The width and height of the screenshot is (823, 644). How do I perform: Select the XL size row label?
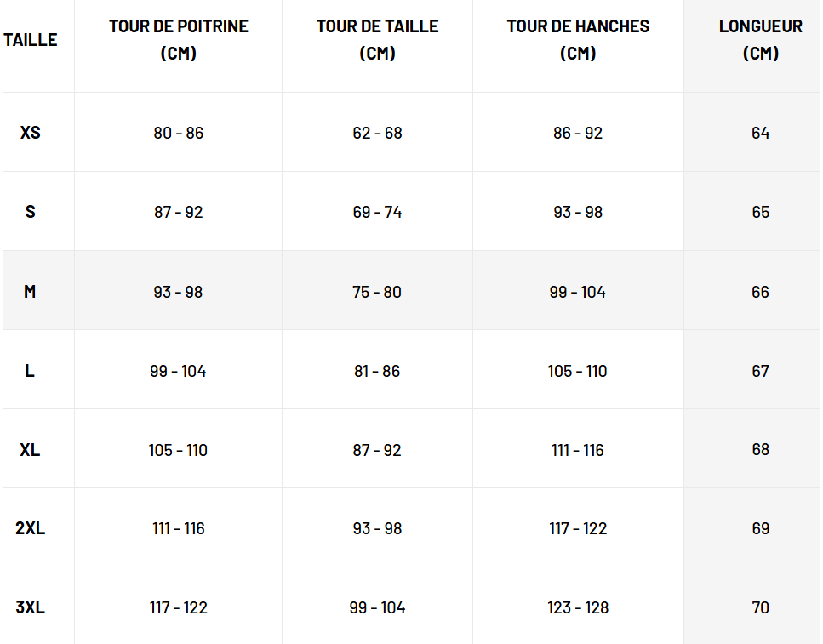[31, 450]
